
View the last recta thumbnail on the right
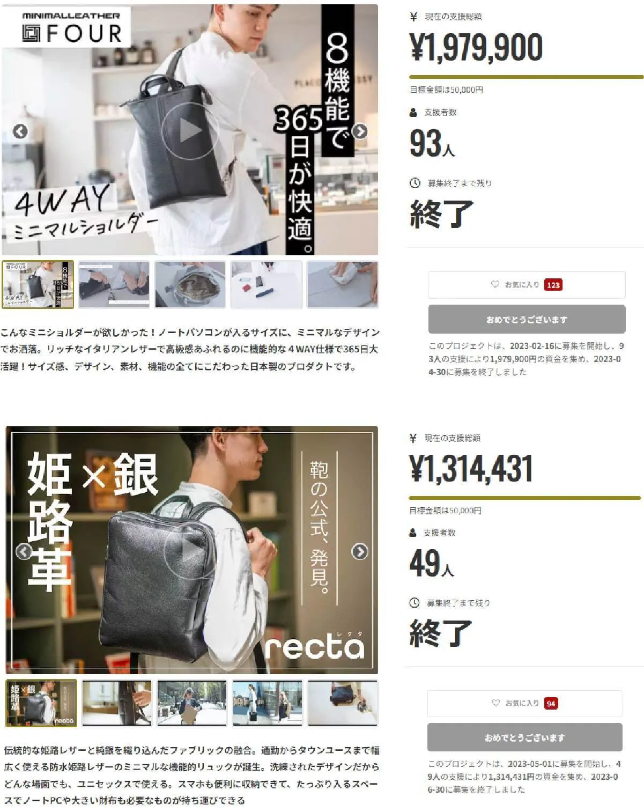[343, 703]
